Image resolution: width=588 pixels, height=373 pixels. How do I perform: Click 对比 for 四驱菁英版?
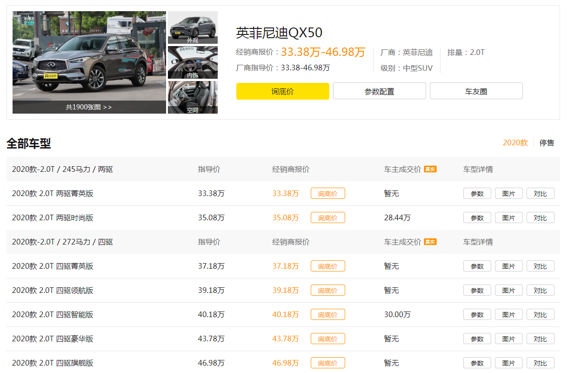point(541,266)
